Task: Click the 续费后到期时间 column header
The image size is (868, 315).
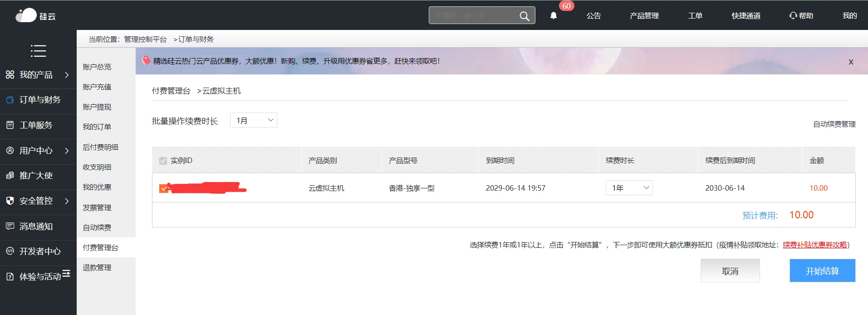Action: pos(730,160)
